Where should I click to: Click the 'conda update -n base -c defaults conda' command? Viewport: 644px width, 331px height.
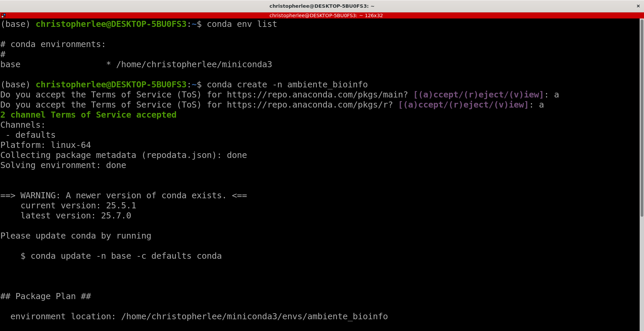click(126, 256)
